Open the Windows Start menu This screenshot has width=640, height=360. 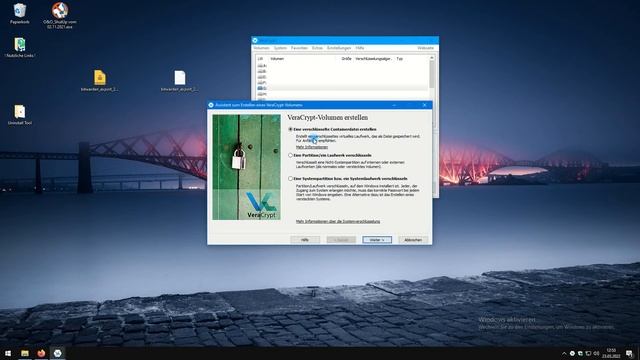coord(8,353)
